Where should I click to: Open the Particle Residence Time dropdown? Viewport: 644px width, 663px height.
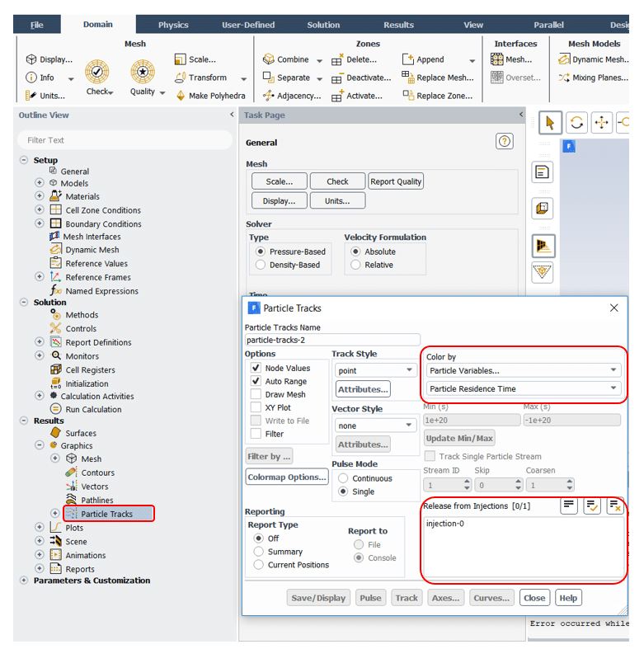(x=524, y=388)
